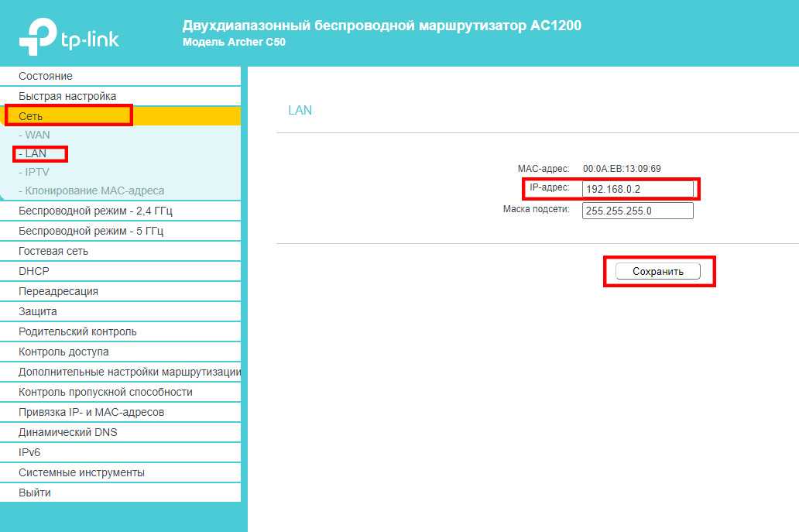Open Клонирование MAC-адреса submenu
Viewport: 799px width, 532px height.
point(94,190)
